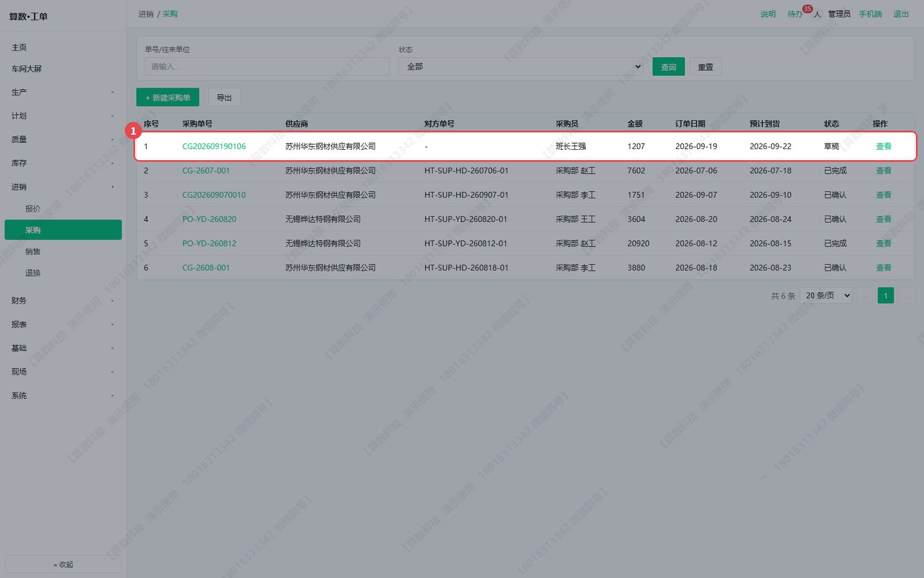Viewport: 924px width, 578px height.
Task: Open the 状态 filter dropdown
Action: pos(521,67)
